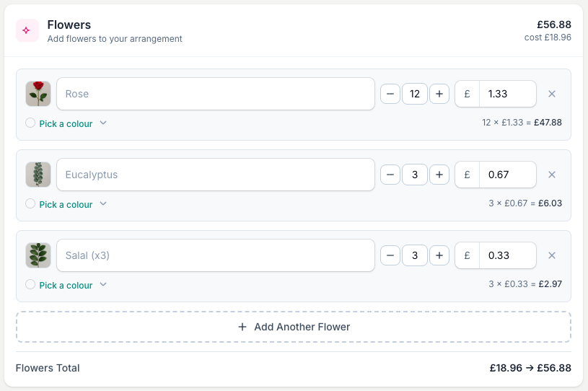Decrease the Salal (x3) quantity with minus

pos(390,255)
